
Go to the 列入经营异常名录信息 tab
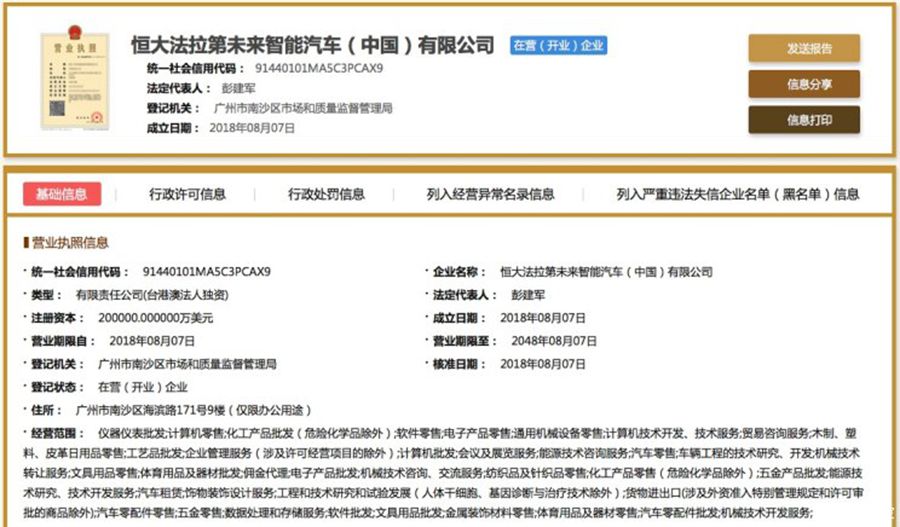[x=490, y=194]
